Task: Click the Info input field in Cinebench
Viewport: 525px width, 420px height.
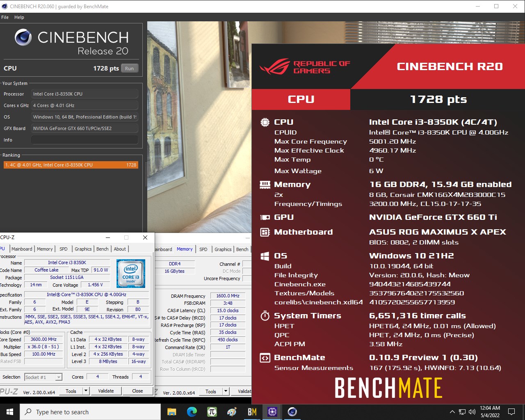Action: pyautogui.click(x=84, y=140)
